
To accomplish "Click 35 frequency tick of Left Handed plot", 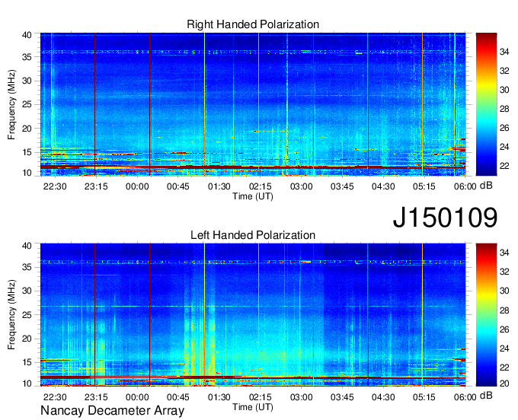I will [x=27, y=267].
